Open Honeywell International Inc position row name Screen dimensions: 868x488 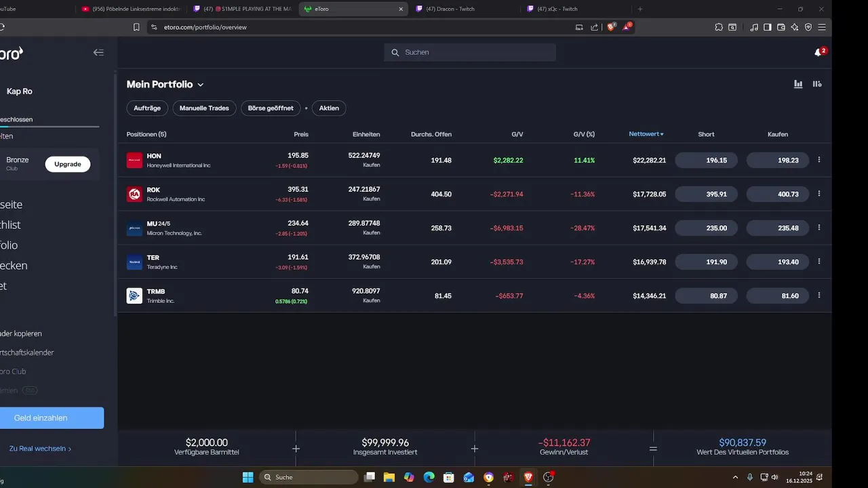[178, 165]
